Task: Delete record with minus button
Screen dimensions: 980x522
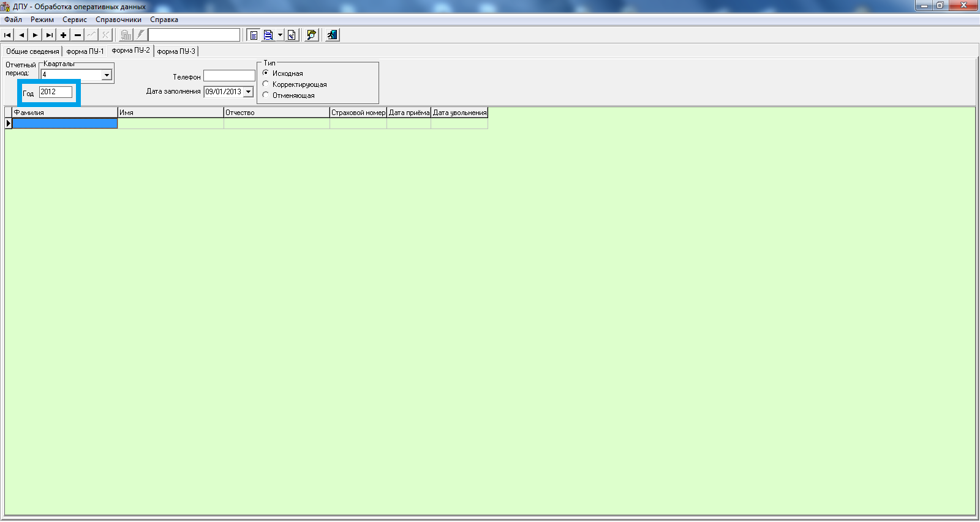Action: pyautogui.click(x=78, y=35)
